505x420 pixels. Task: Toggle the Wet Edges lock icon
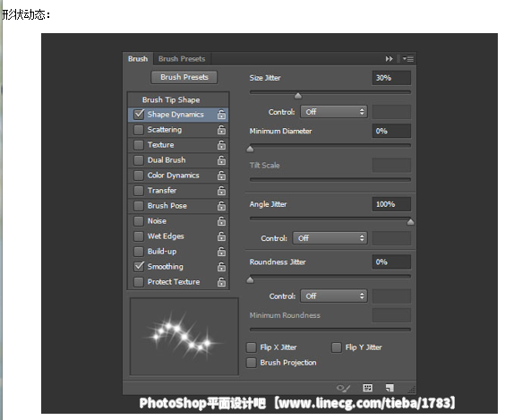(x=221, y=236)
